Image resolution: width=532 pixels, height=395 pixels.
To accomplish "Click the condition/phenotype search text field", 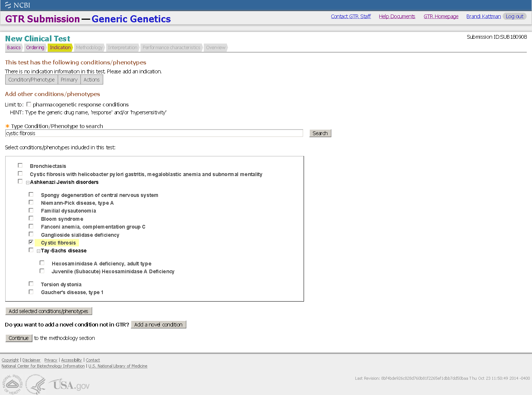I will click(x=154, y=133).
